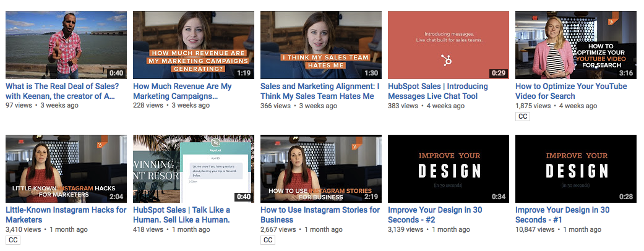Viewport: 644px width, 251px height.
Task: Click 'HubSpot Sales | Introducing Messages' title
Action: tap(438, 91)
